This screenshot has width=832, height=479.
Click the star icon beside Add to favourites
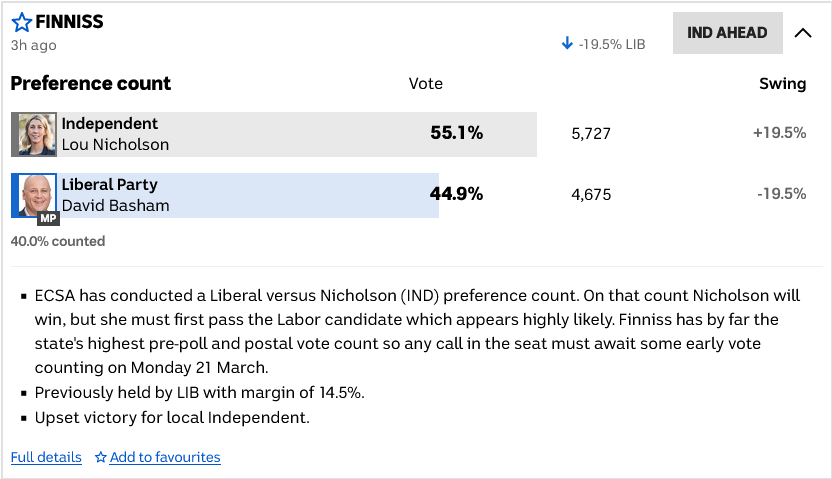click(100, 457)
